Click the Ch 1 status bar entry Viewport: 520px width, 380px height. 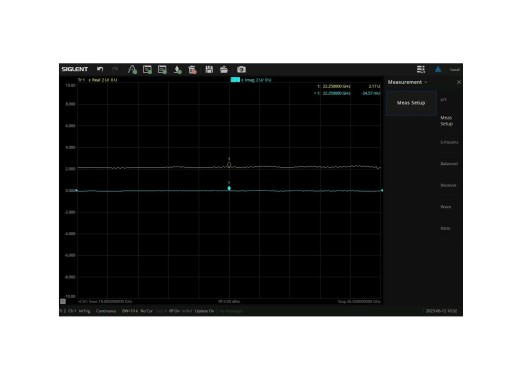point(72,311)
